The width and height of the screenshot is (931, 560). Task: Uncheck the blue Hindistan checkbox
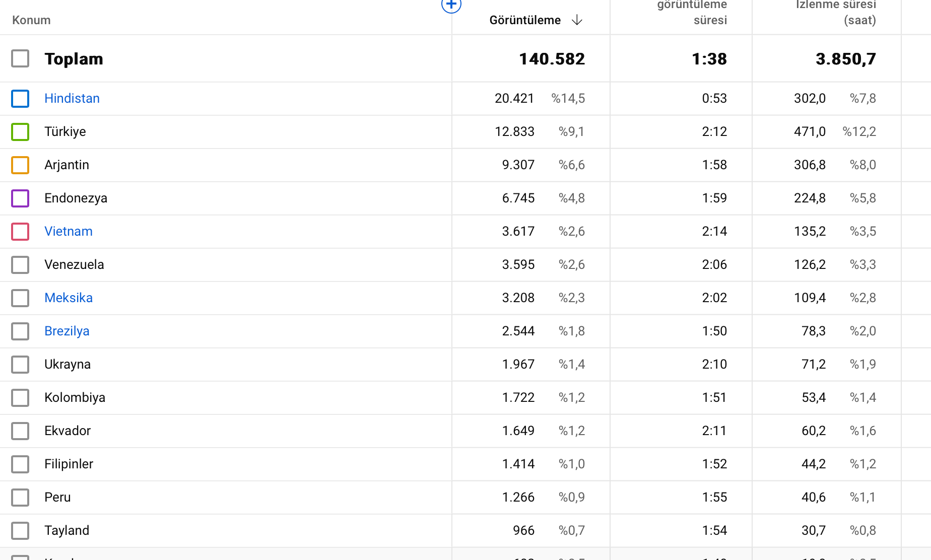(20, 99)
